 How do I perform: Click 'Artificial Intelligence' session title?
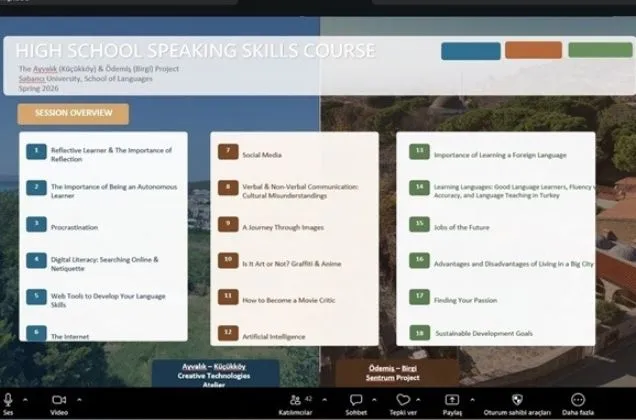(274, 336)
